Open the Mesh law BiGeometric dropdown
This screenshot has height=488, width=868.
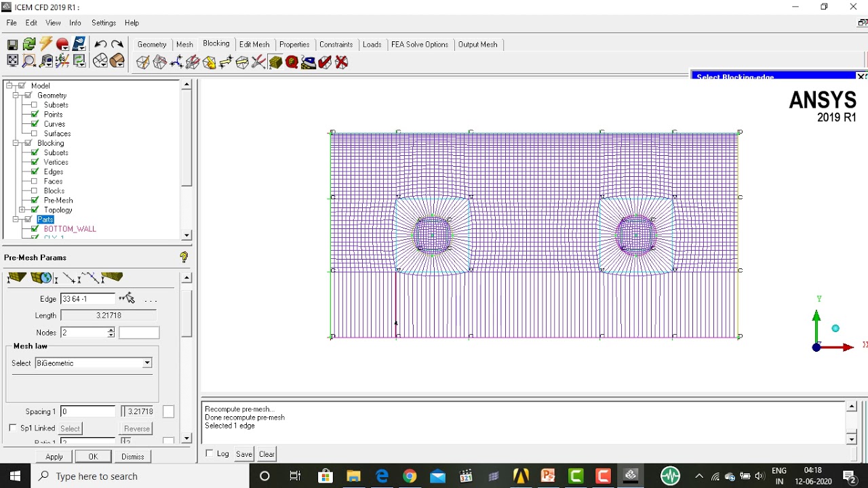146,363
